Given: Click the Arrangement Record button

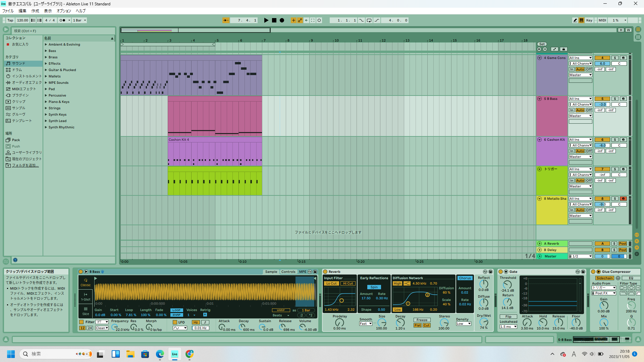Looking at the screenshot, I should [x=282, y=20].
